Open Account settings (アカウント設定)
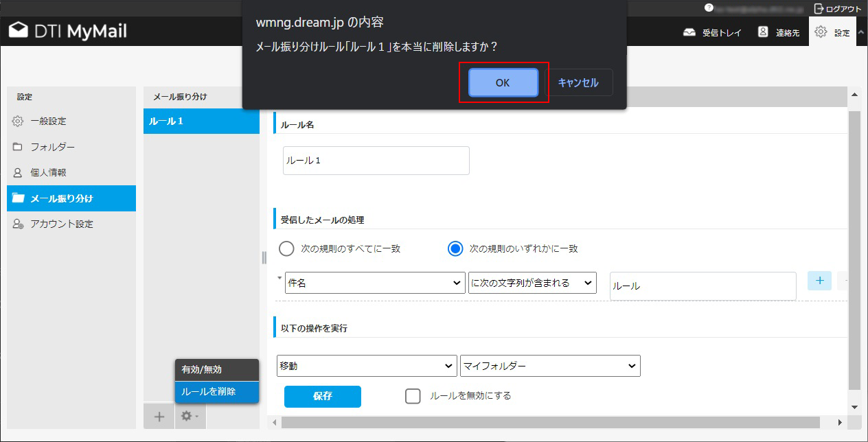The image size is (868, 442). pos(71,224)
